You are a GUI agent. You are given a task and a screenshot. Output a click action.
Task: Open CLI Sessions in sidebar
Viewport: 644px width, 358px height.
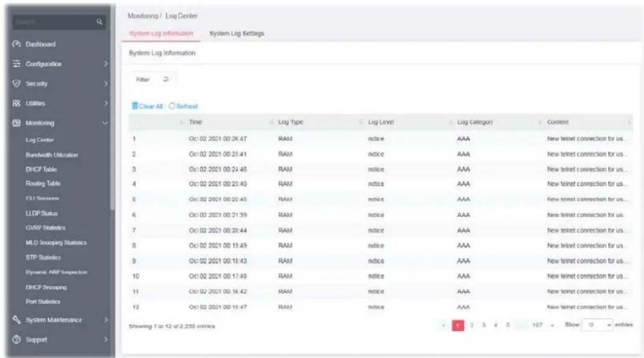(42, 199)
